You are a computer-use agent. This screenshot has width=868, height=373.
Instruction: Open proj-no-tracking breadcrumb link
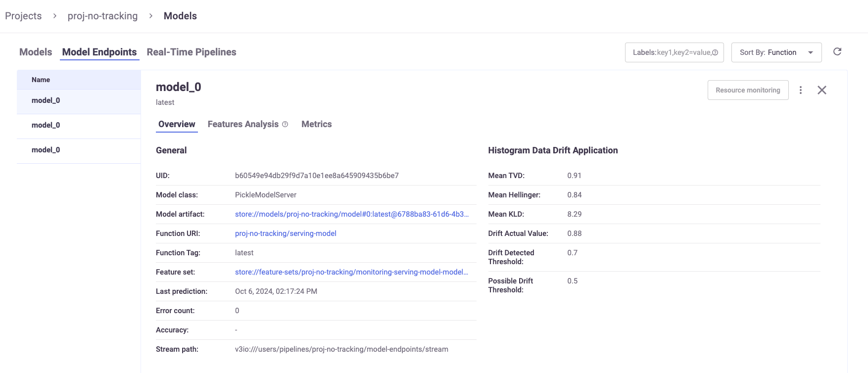(x=102, y=16)
